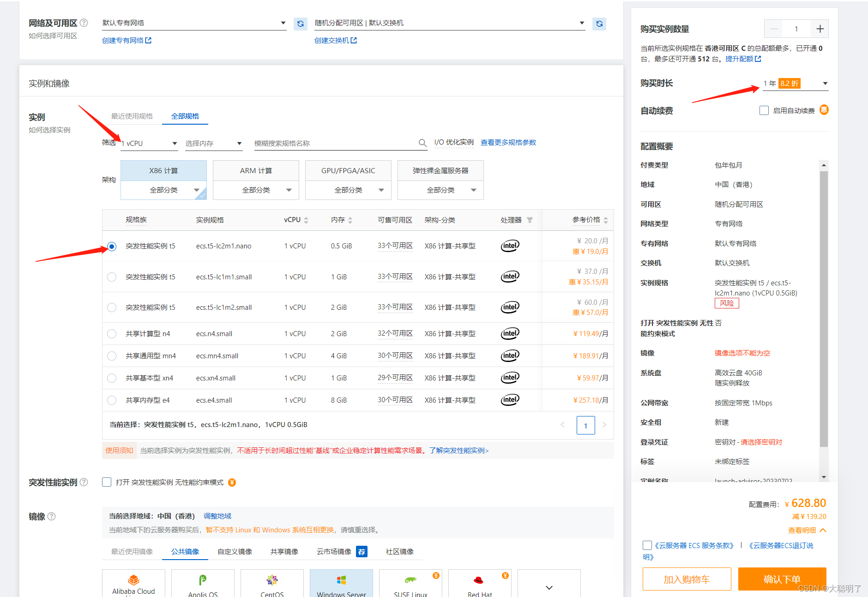Select the 公共镜像 tab
This screenshot has height=597, width=868.
(185, 552)
